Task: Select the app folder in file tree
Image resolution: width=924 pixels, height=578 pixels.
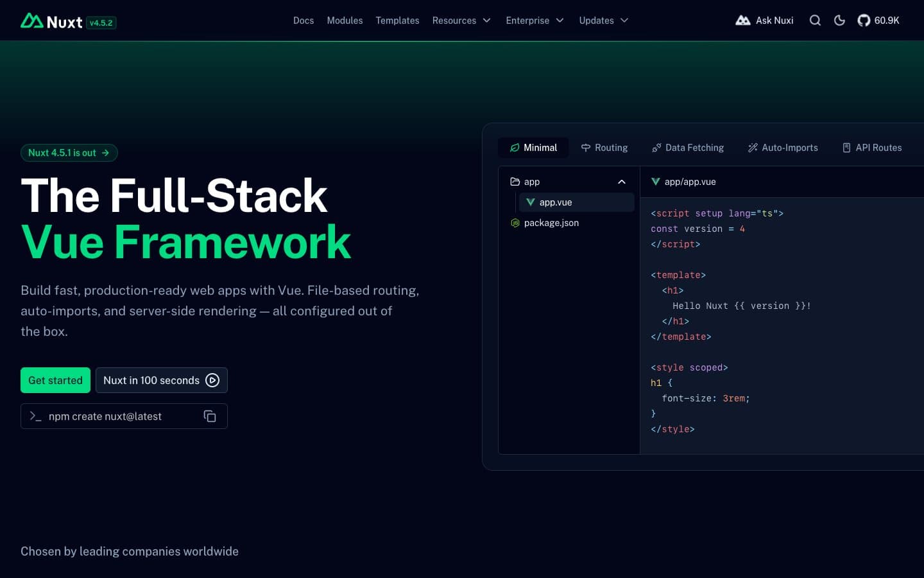Action: point(569,182)
